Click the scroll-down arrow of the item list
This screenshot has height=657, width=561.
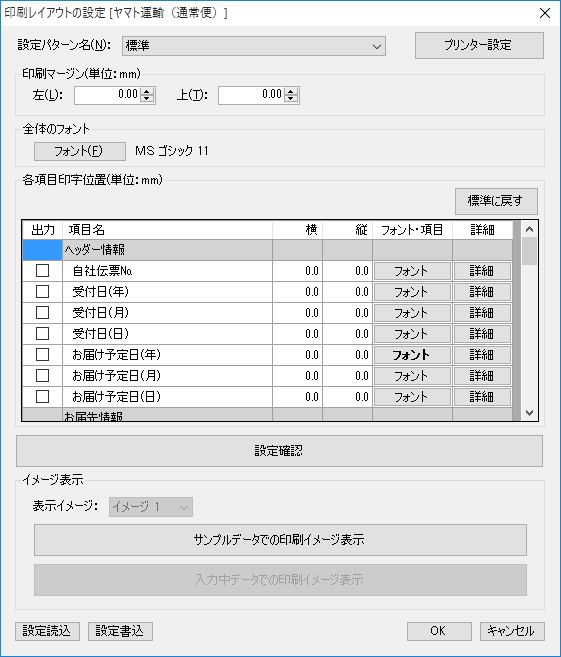pyautogui.click(x=529, y=413)
